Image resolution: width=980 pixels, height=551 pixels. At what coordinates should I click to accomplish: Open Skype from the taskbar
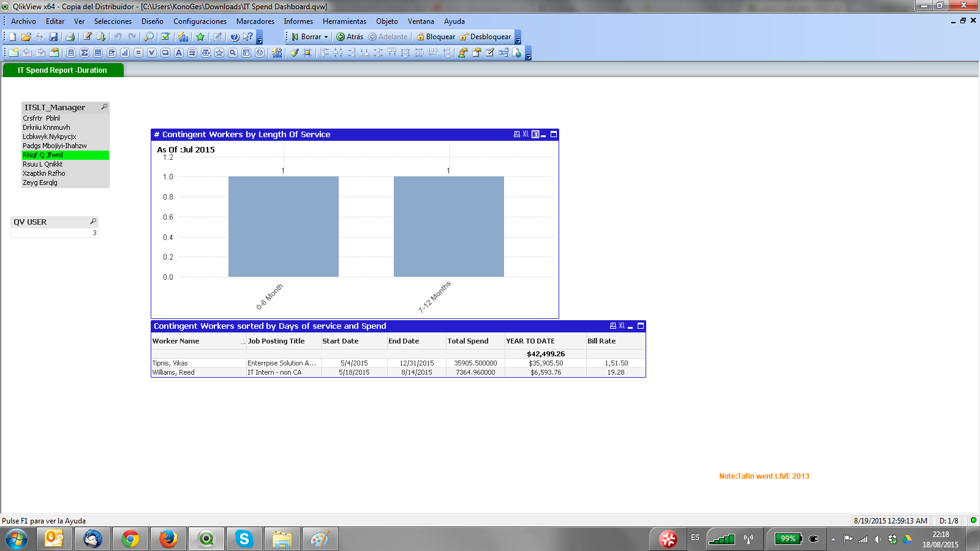(x=244, y=539)
